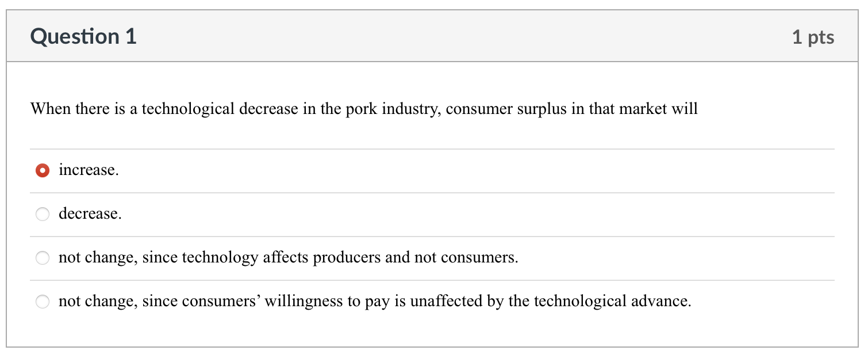Click the currently selected "increase." option

[43, 170]
